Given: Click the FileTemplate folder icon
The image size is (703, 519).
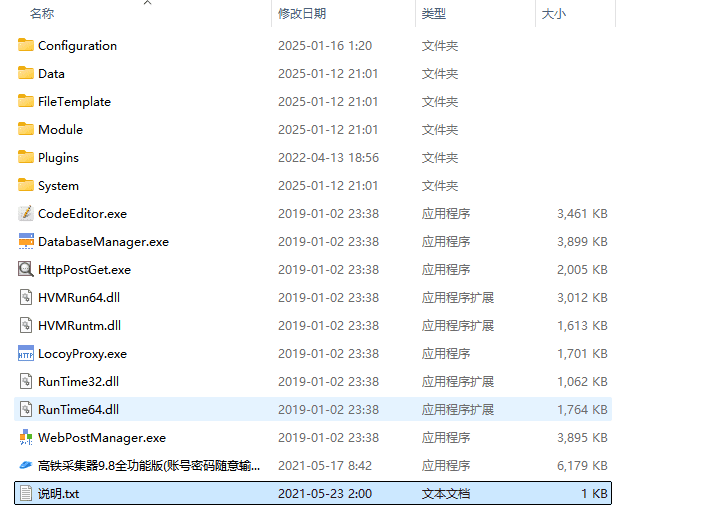Looking at the screenshot, I should tap(26, 101).
